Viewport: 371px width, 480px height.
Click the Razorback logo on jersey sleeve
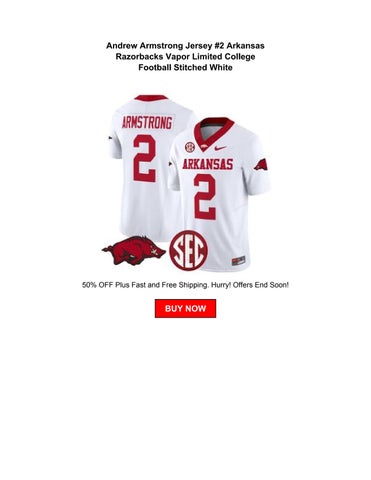pyautogui.click(x=261, y=165)
